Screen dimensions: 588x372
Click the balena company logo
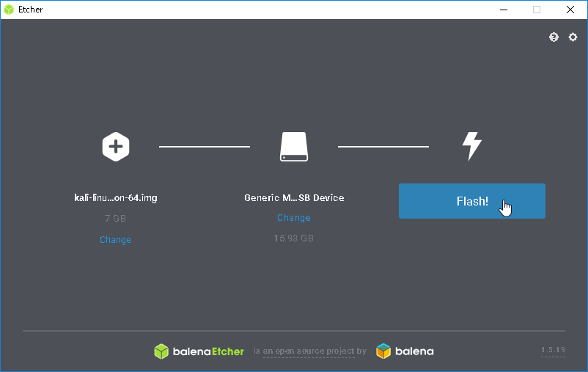405,351
